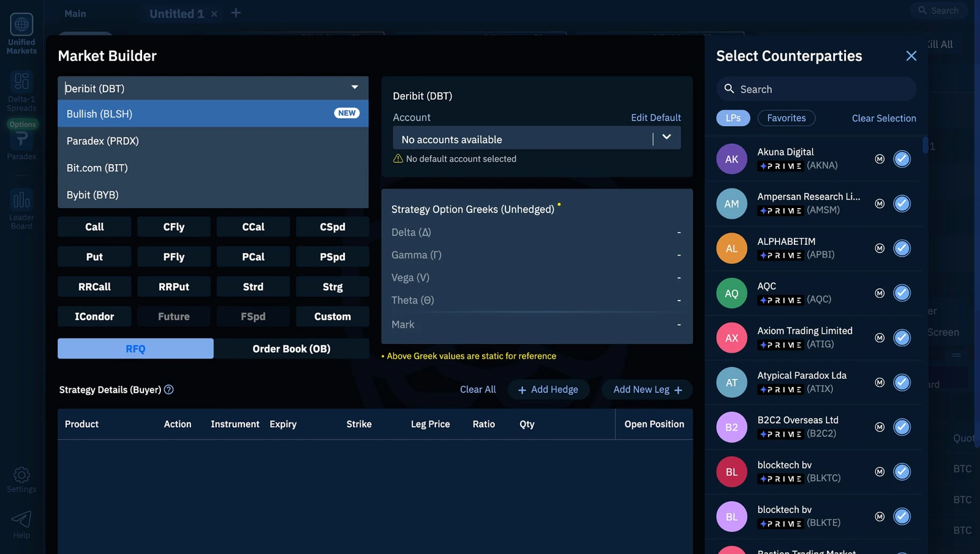Select Bit.com (BIT) exchange option
This screenshot has height=554, width=980.
[x=213, y=168]
